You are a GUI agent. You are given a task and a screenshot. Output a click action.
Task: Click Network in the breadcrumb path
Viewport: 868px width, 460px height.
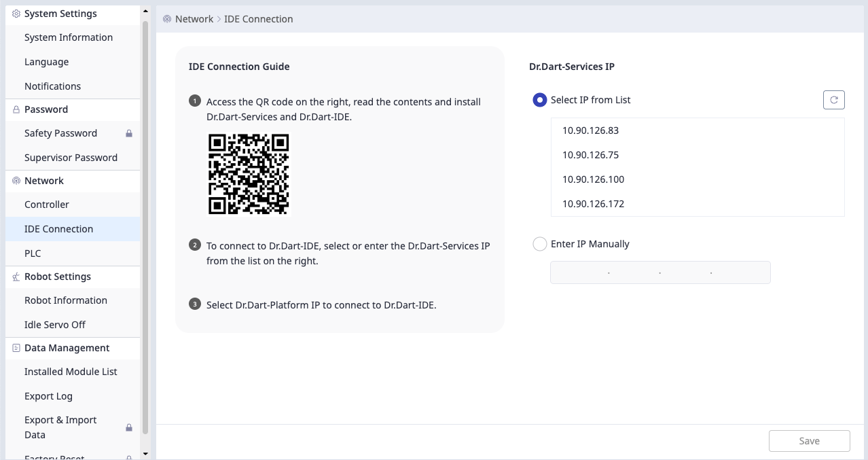[x=194, y=19]
